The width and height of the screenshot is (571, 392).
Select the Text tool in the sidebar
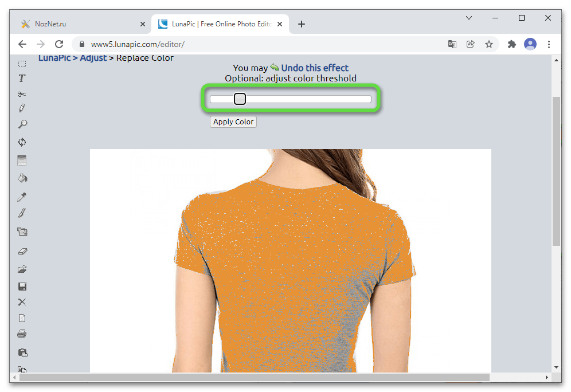(22, 79)
